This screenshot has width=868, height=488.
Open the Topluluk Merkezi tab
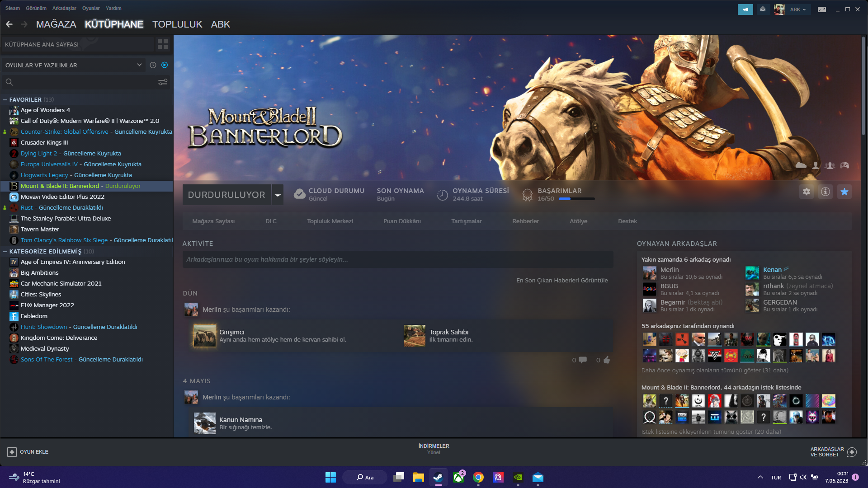330,221
